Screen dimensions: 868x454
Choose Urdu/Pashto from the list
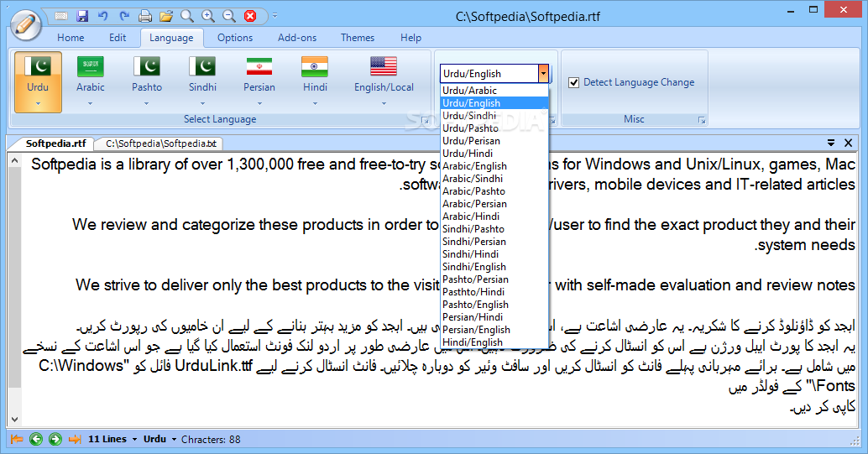tap(494, 128)
